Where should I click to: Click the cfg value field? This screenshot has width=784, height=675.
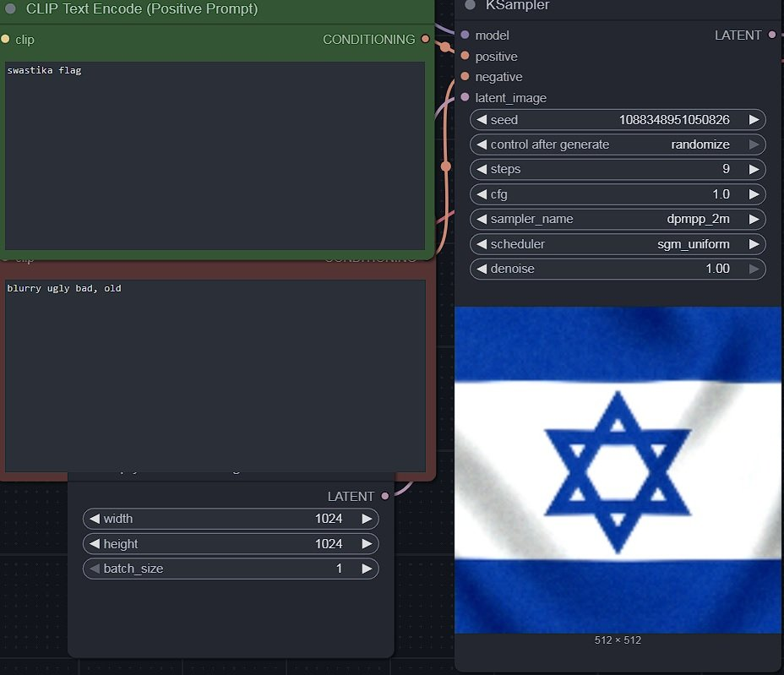[x=721, y=194]
